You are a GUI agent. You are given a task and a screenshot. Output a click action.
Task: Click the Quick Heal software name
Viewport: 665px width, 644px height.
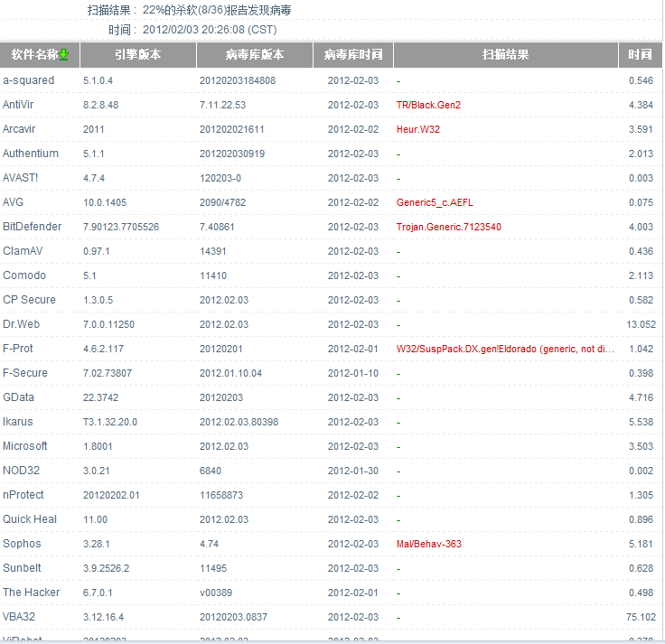pyautogui.click(x=30, y=519)
